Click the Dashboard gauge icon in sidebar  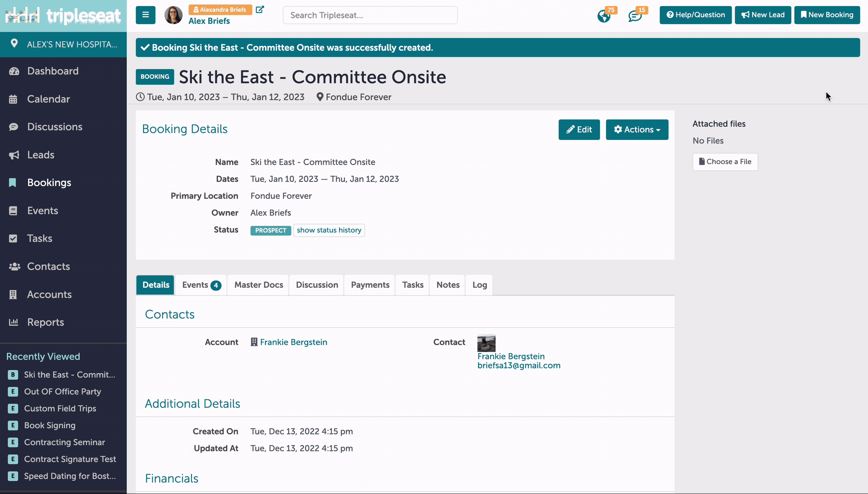14,71
